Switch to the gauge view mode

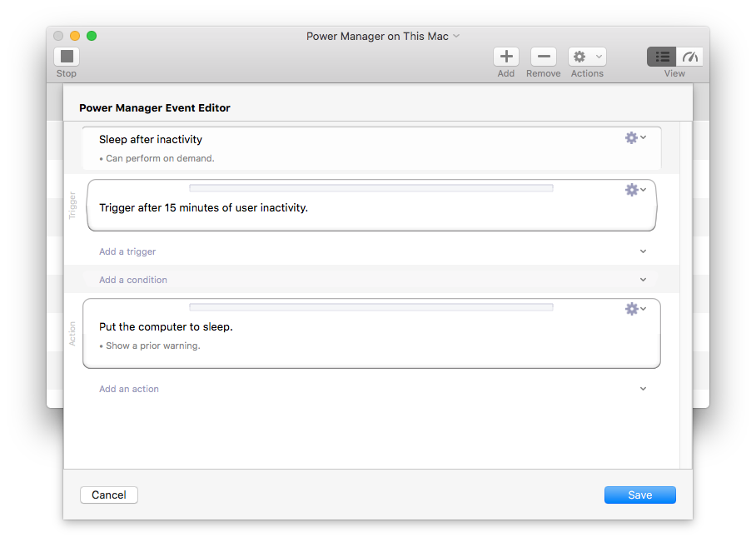(689, 57)
